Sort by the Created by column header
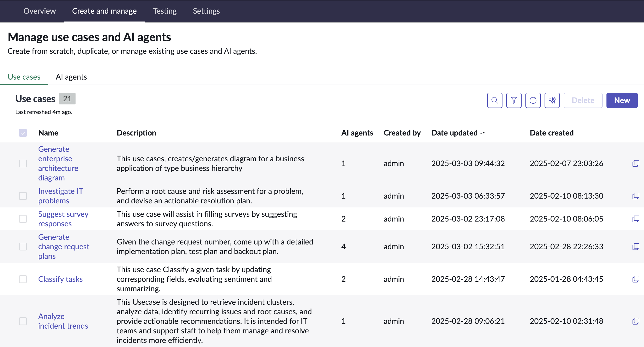644x347 pixels. click(402, 133)
